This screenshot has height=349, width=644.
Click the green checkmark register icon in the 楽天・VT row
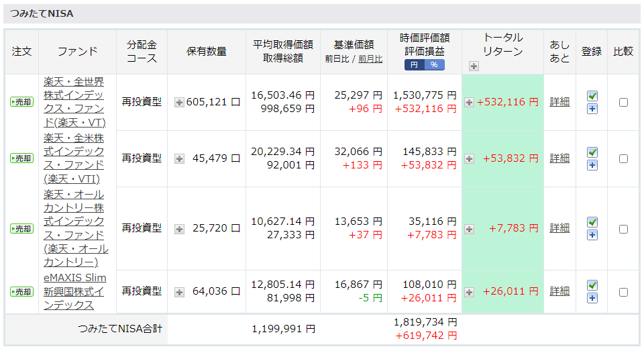click(592, 96)
